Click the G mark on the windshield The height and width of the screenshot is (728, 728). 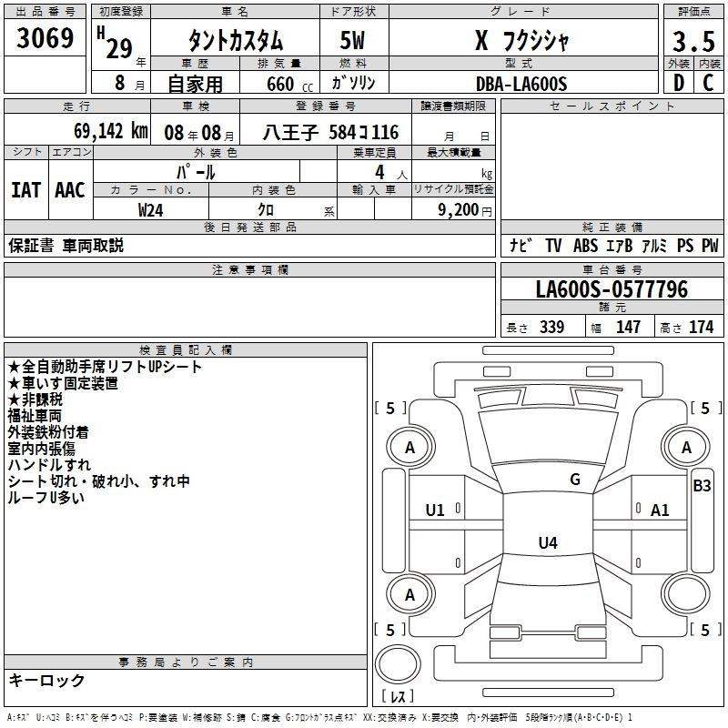tap(574, 480)
